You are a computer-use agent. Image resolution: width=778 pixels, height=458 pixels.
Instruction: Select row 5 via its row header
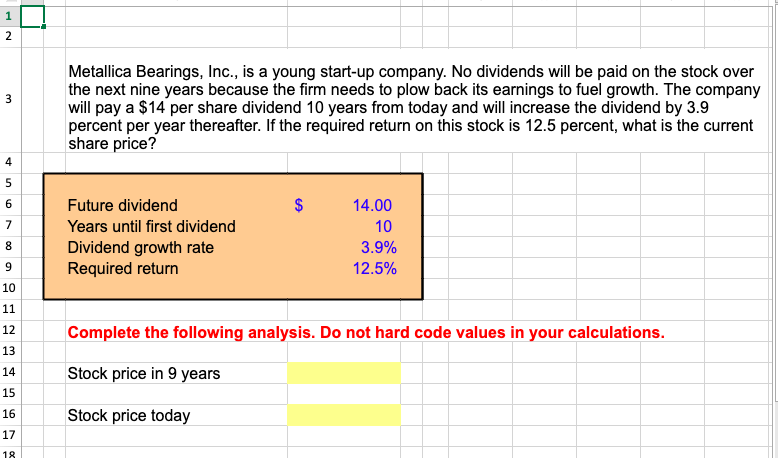pyautogui.click(x=8, y=183)
